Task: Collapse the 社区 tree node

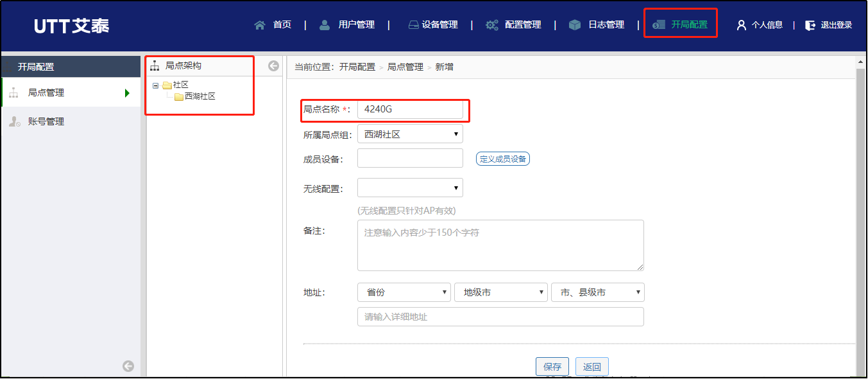Action: 155,85
